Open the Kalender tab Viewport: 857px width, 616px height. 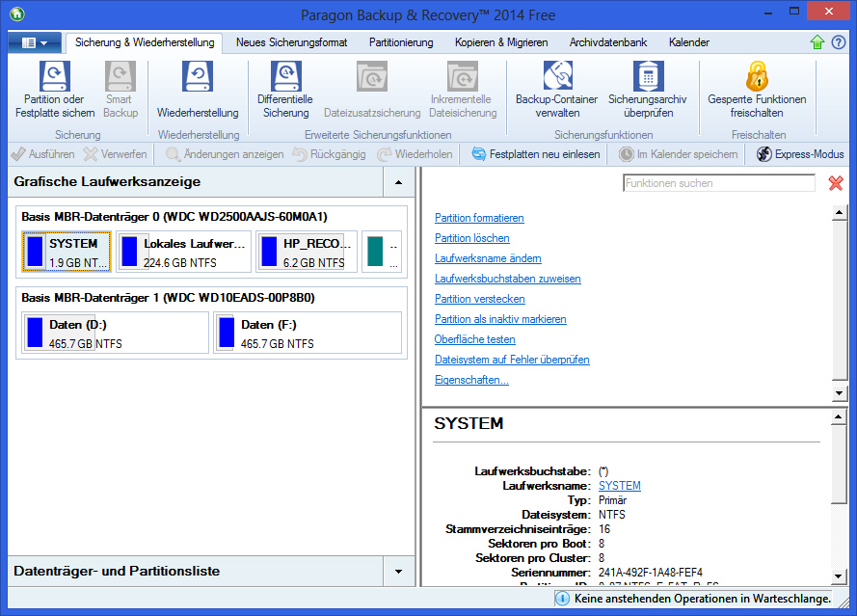pos(688,42)
